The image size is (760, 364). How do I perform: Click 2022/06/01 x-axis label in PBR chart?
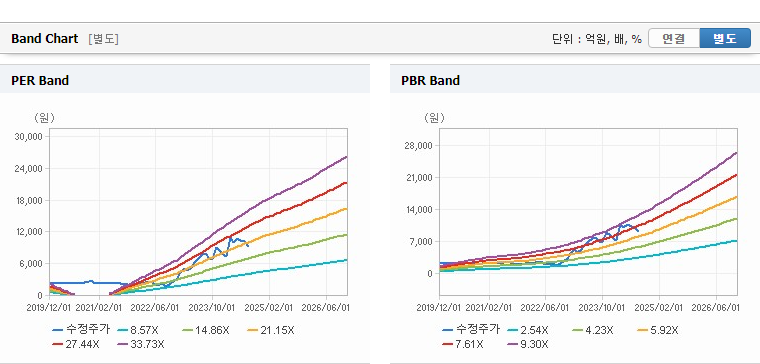click(x=546, y=308)
